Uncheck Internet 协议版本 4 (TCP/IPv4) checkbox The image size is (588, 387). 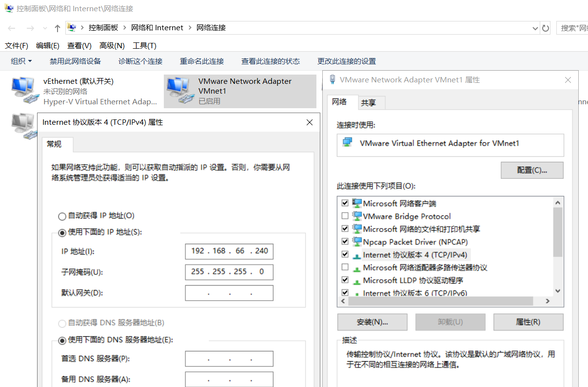[x=345, y=254]
